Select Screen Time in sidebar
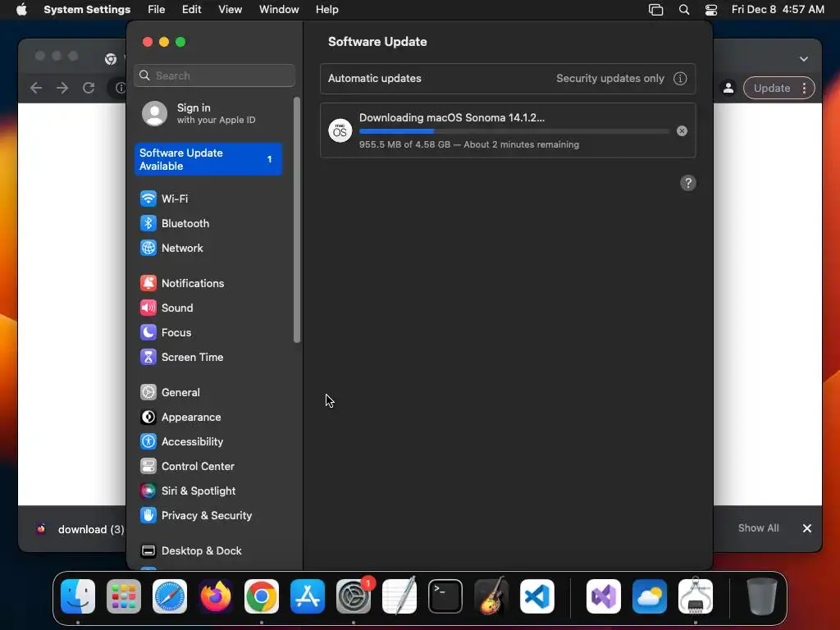 208,358
